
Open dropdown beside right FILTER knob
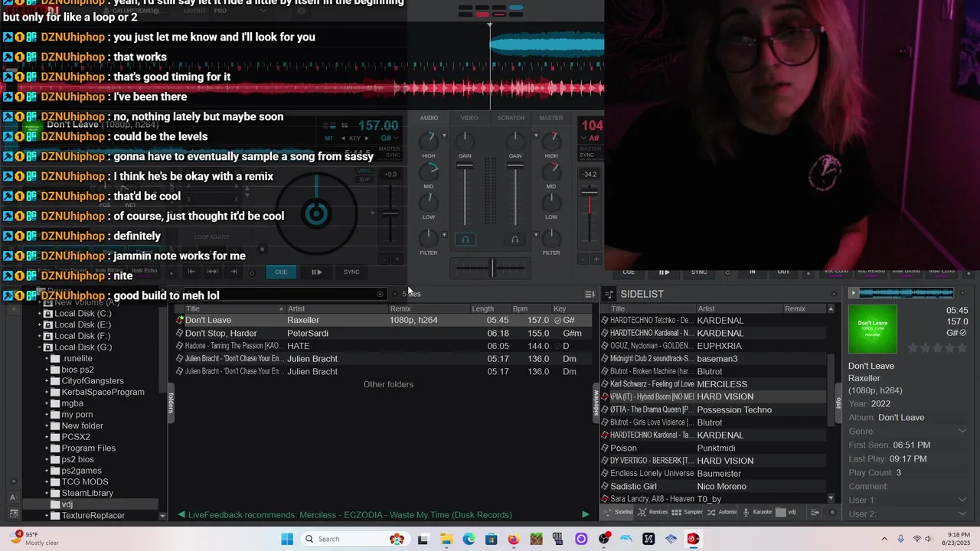(x=536, y=236)
